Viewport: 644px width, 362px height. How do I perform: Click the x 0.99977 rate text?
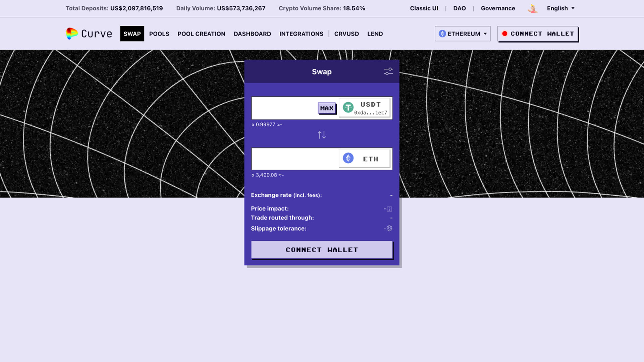tap(267, 124)
